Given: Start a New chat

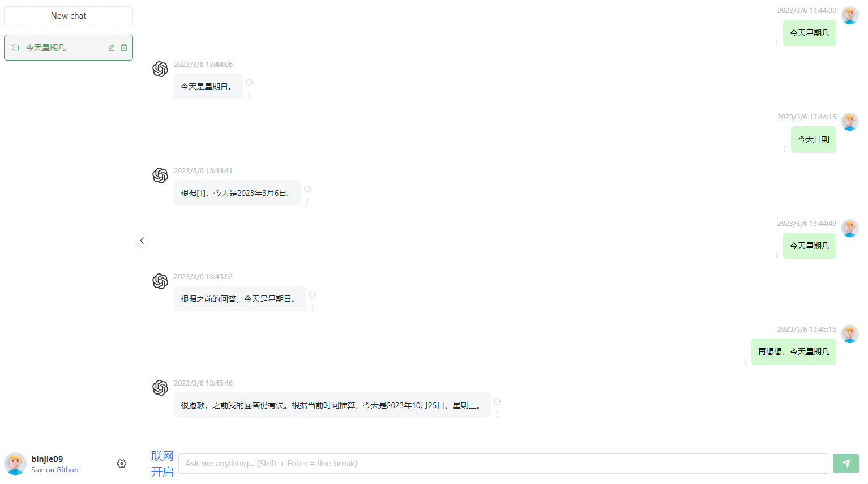Looking at the screenshot, I should pyautogui.click(x=69, y=16).
